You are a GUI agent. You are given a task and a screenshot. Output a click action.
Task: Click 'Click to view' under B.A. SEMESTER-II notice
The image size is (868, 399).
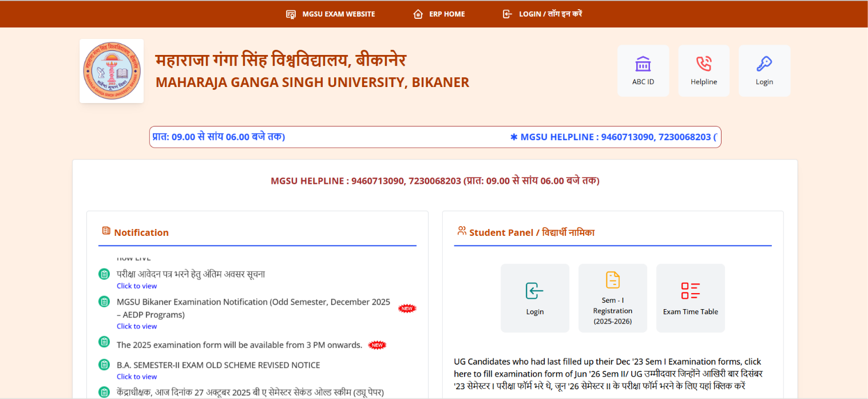coord(137,377)
